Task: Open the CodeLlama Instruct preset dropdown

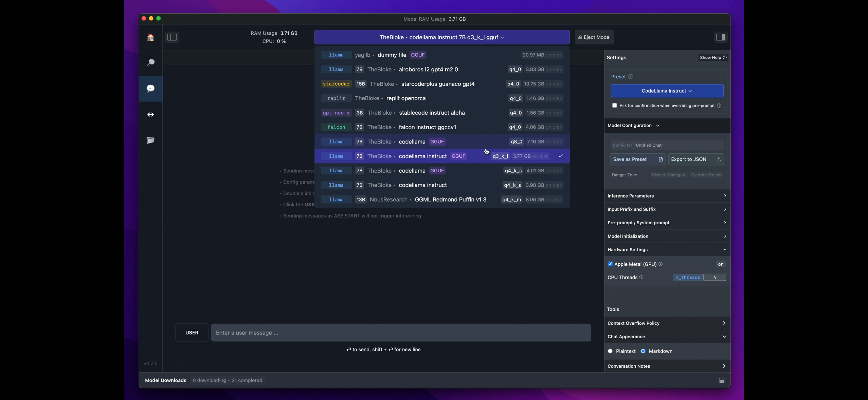Action: click(667, 91)
